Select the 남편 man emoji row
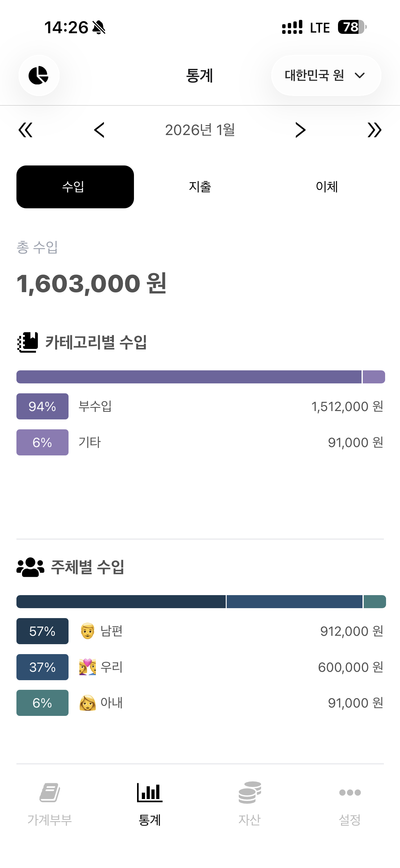 click(200, 631)
